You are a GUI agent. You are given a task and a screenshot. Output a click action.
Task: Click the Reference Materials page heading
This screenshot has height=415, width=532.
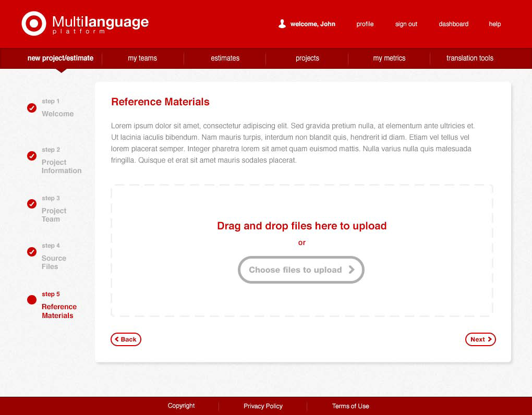pyautogui.click(x=160, y=102)
